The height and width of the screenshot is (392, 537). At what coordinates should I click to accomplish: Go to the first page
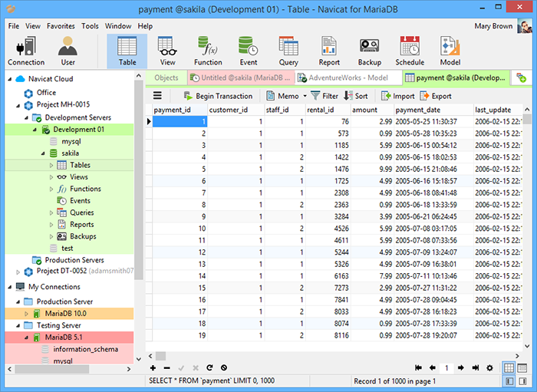click(x=418, y=367)
